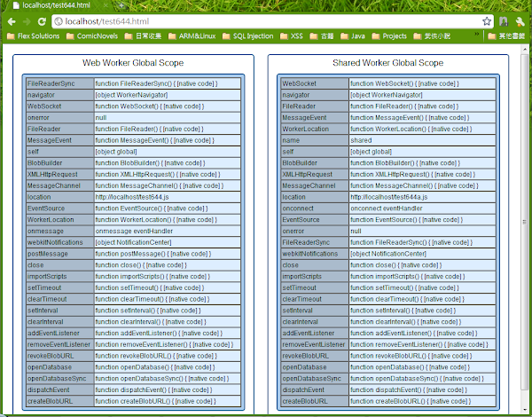The width and height of the screenshot is (532, 417).
Task: Click WebSocket in the Web Worker table
Action: (60, 106)
